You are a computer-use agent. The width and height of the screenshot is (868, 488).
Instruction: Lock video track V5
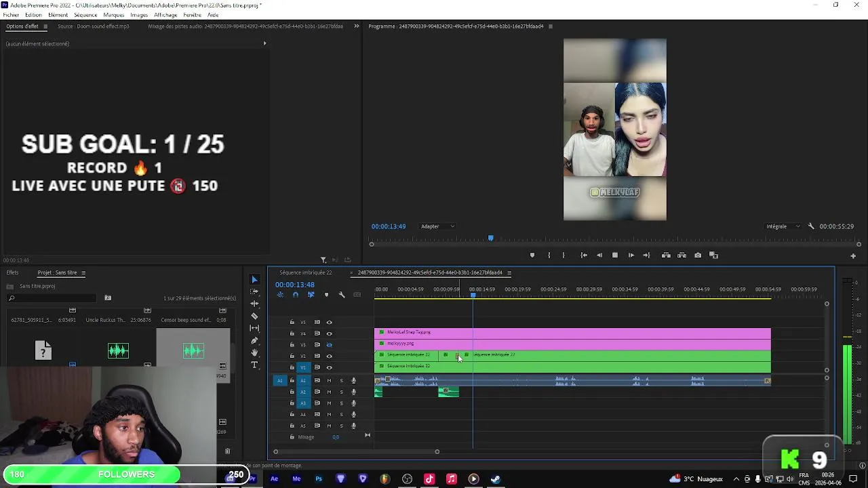[292, 323]
